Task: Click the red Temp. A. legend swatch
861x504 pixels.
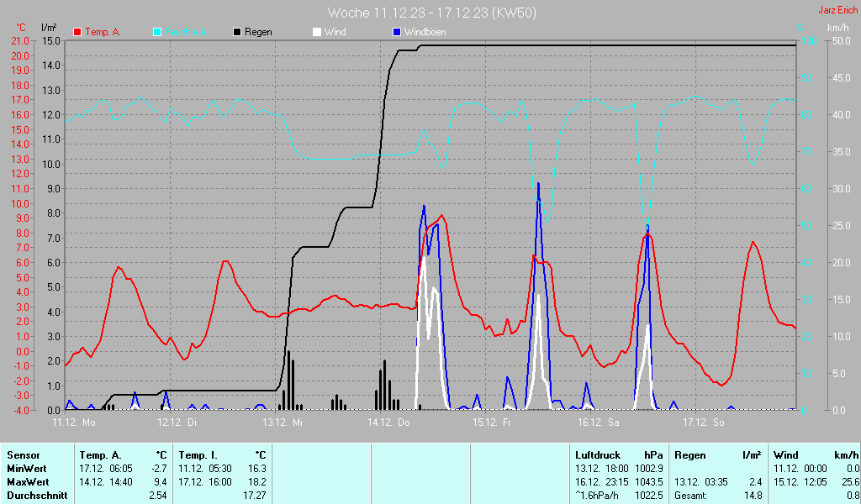Action: [77, 33]
